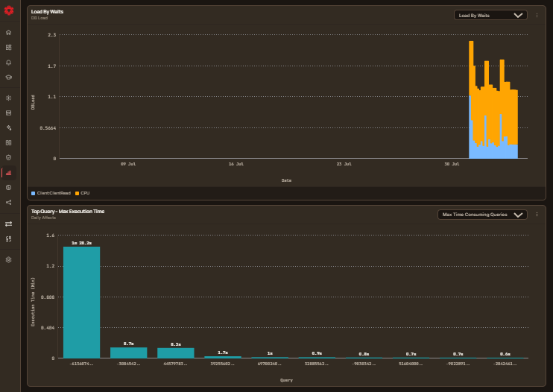Click the '23 Jul' date axis label
Image resolution: width=553 pixels, height=392 pixels.
click(x=344, y=164)
